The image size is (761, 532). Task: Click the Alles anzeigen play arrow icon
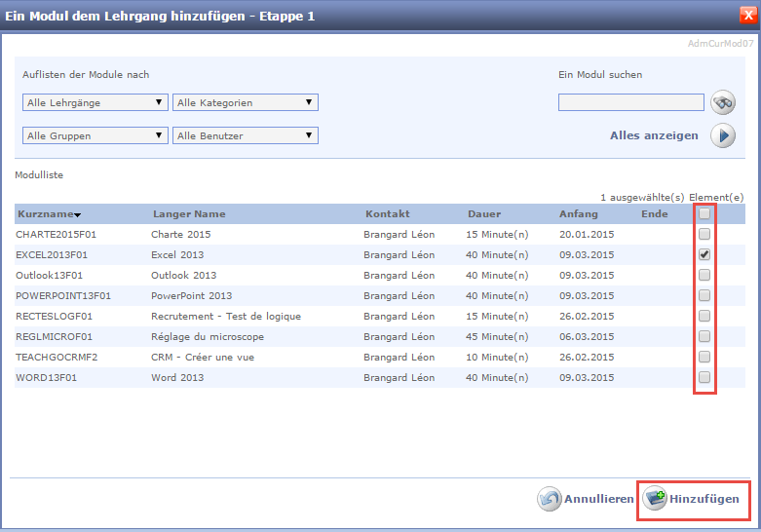(722, 135)
